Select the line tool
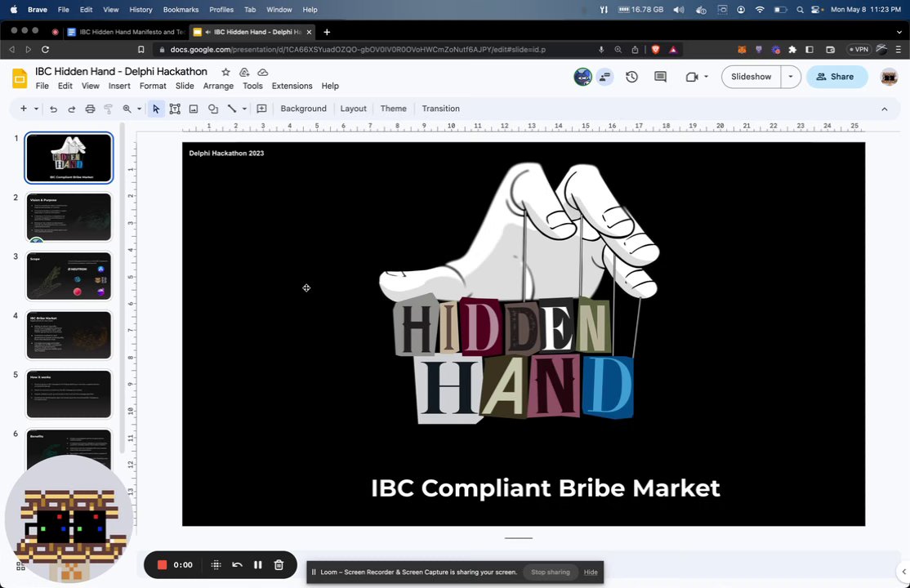This screenshot has width=910, height=588. point(232,109)
